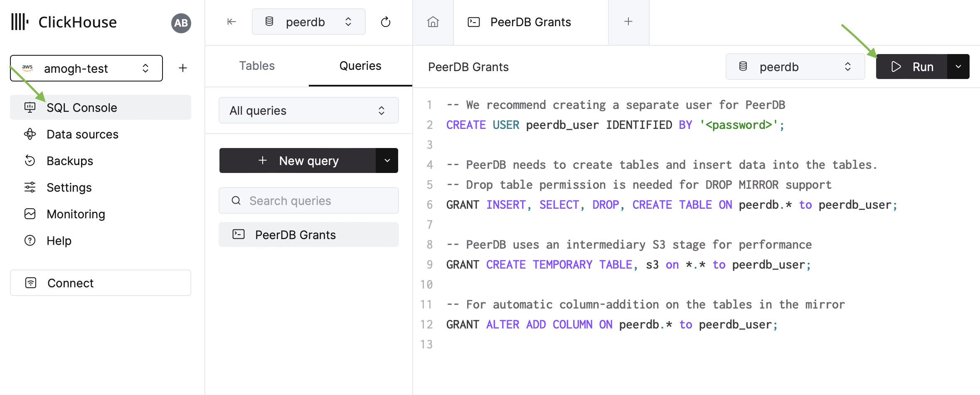The height and width of the screenshot is (395, 980).
Task: Click the DROP MIRROR support comment
Action: (x=639, y=185)
